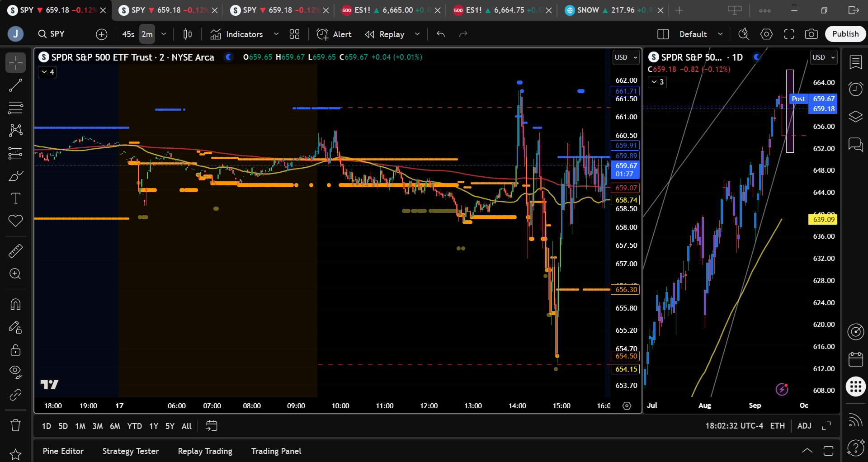This screenshot has width=868, height=462.
Task: Switch to the SNOW 217.96 tab
Action: click(614, 10)
